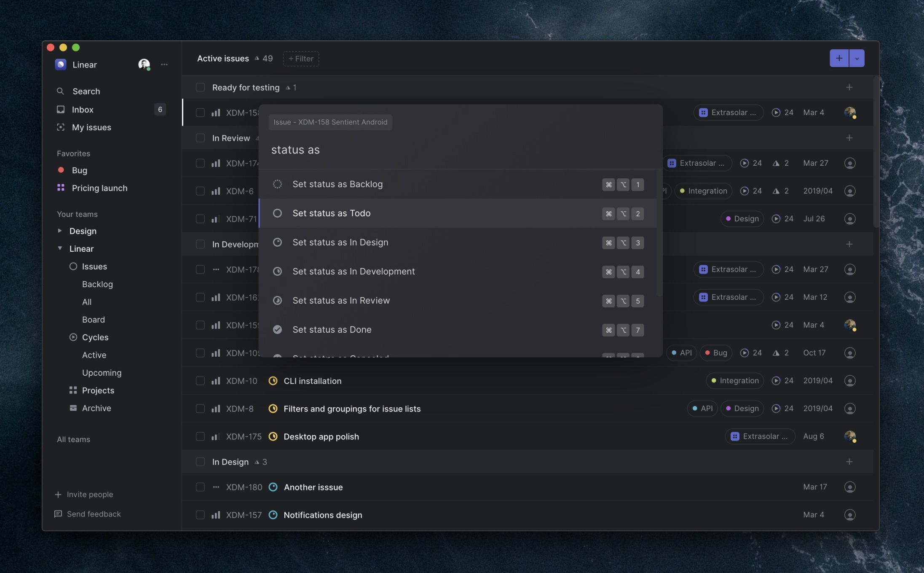Check the box beside XDM-180 Another isssue
Screen dimensions: 924x573
(200, 487)
